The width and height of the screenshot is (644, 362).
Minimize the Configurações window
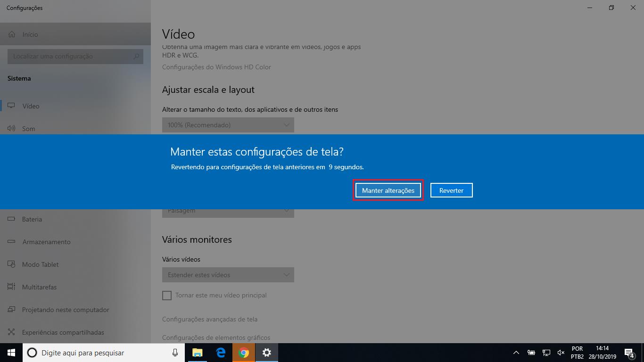[590, 8]
